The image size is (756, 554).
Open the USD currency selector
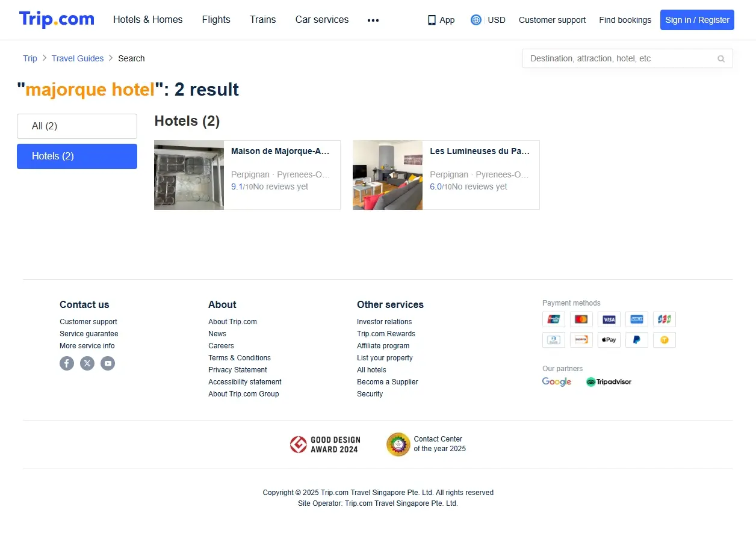click(497, 20)
